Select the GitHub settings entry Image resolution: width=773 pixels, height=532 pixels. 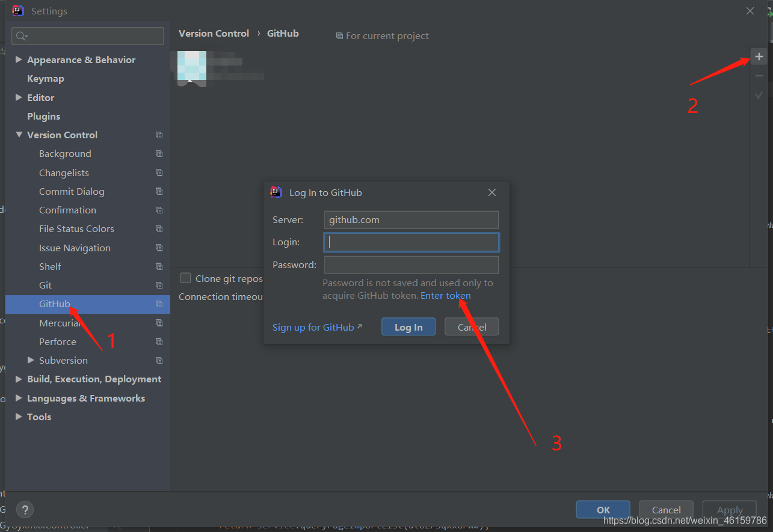pos(88,304)
